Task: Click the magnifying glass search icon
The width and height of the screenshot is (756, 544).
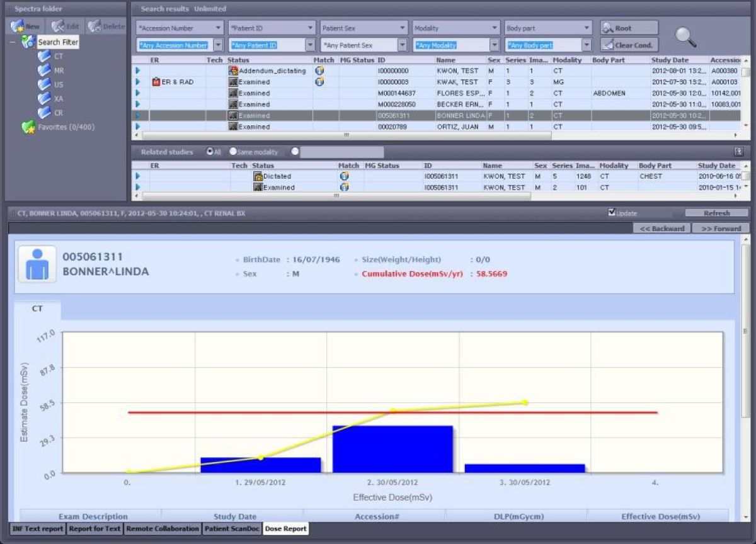Action: tap(685, 37)
